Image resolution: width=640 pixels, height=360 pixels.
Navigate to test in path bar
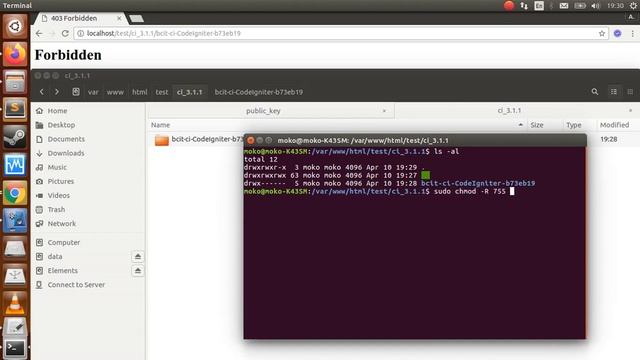click(162, 92)
